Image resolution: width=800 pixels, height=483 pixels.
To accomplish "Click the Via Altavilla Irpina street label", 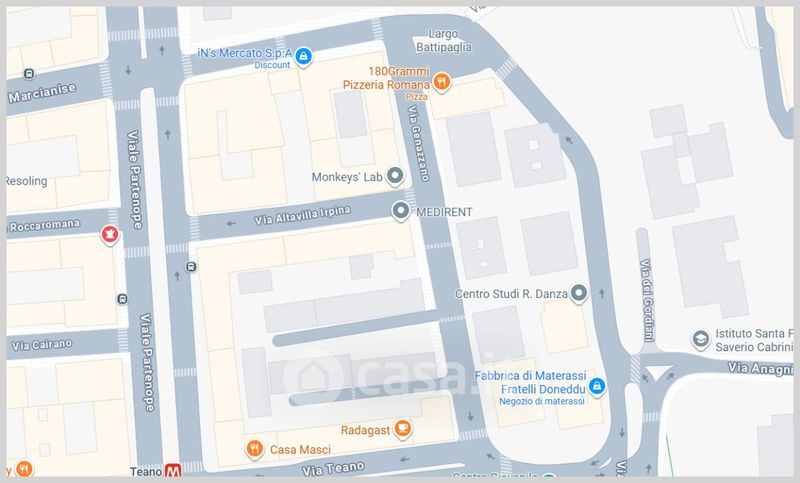I will coord(303,215).
